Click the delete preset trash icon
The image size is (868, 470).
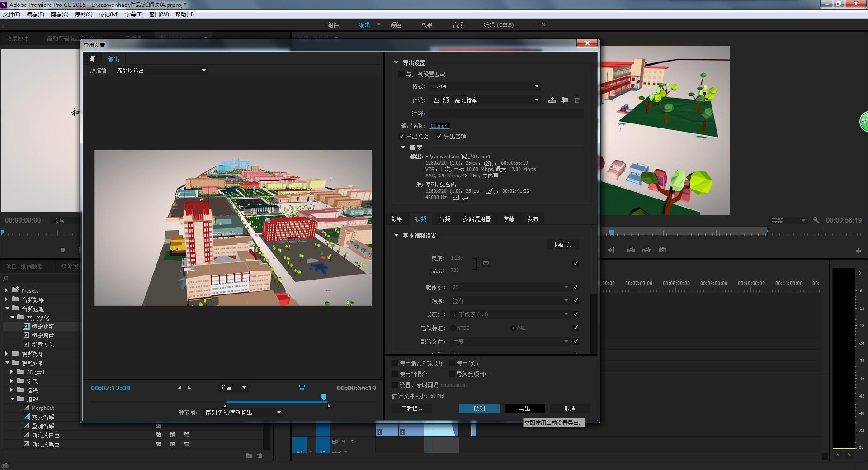click(577, 100)
